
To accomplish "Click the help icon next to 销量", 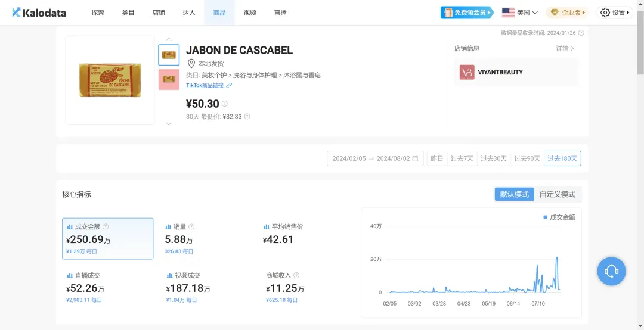I will 191,227.
